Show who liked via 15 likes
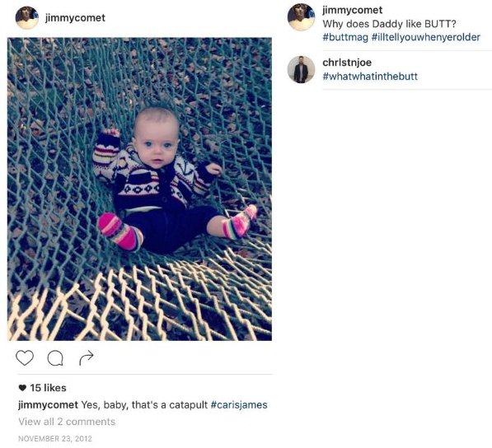 click(49, 388)
